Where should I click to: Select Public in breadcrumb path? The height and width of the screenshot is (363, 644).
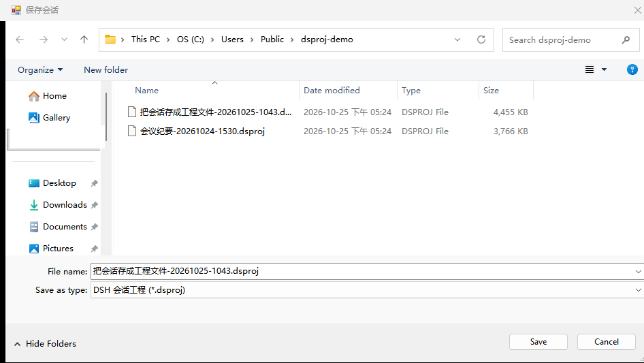click(x=272, y=40)
